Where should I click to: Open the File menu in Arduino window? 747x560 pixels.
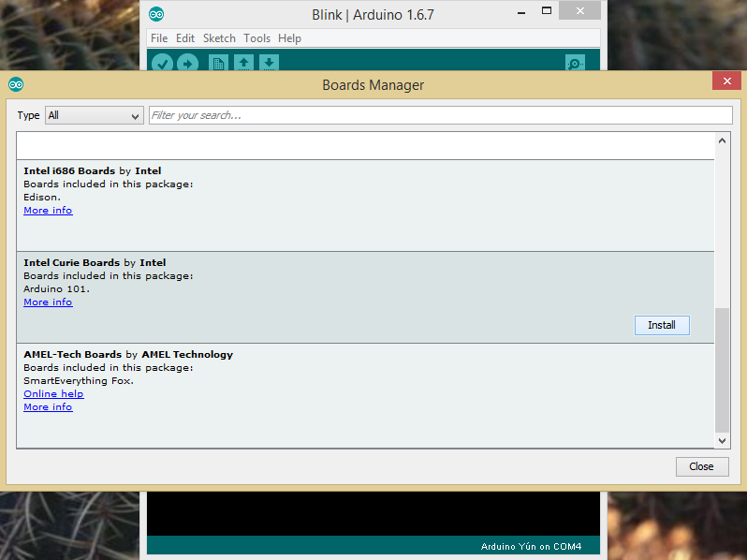coord(159,38)
